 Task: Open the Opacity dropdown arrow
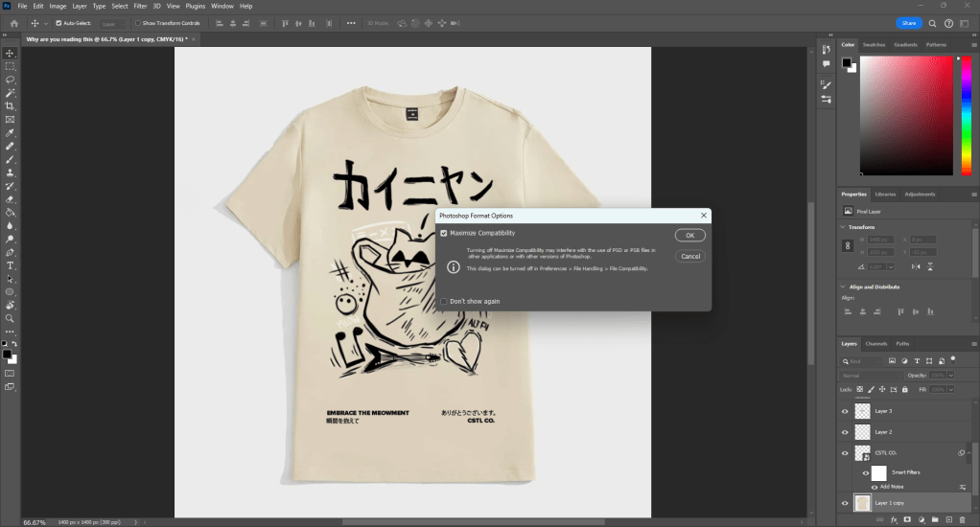tap(951, 376)
